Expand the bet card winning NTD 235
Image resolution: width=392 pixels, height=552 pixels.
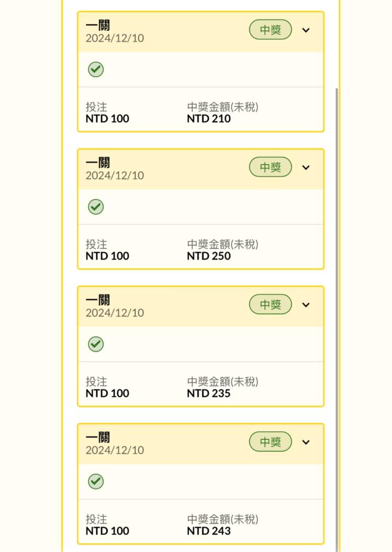click(x=306, y=305)
